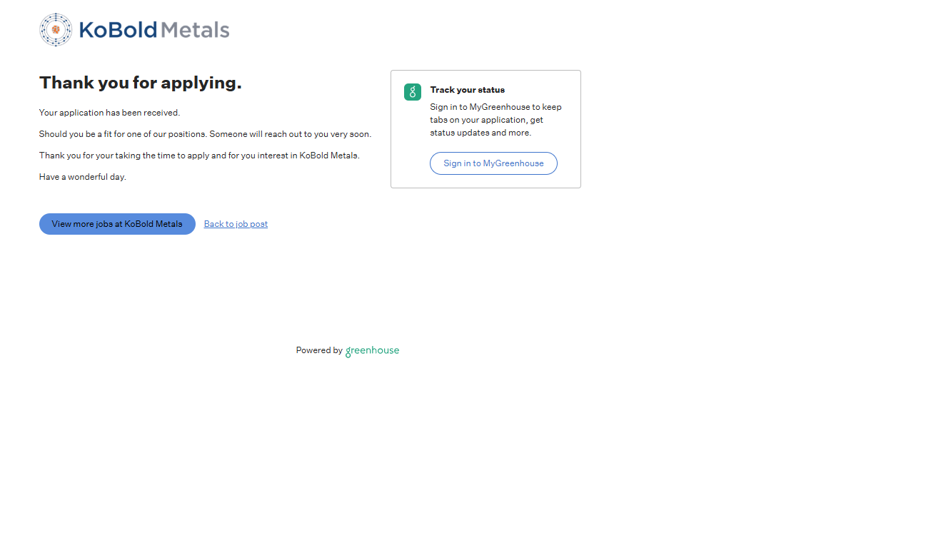Click the "Thank you for applying." heading
This screenshot has height=560, width=926.
(x=141, y=83)
